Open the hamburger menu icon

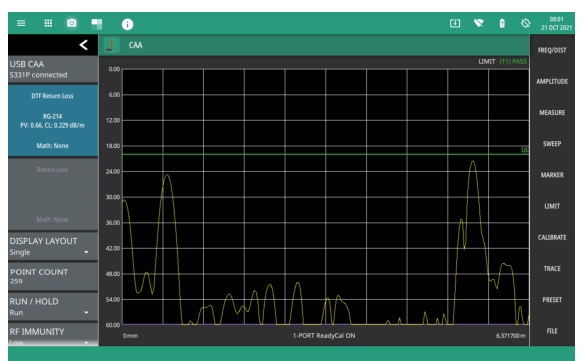[x=21, y=23]
